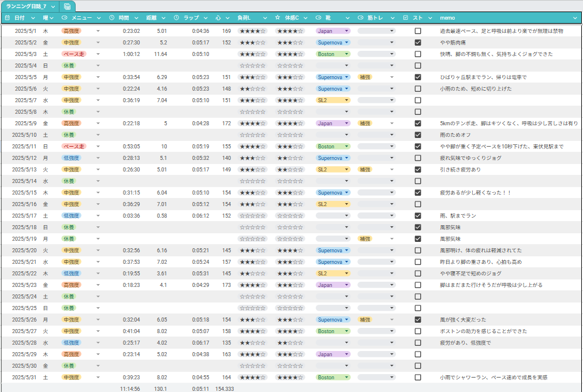Click the table view grid icon beside ランニング日誌_7
Viewport: 583px width, 392px height.
click(x=68, y=7)
